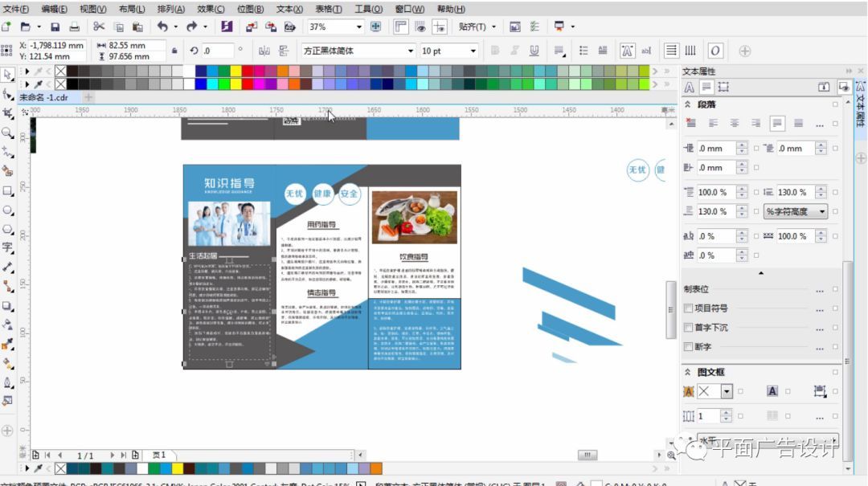Screen dimensions: 868x486
Task: Open the 方正黑体简体 font list dropdown
Action: [411, 51]
